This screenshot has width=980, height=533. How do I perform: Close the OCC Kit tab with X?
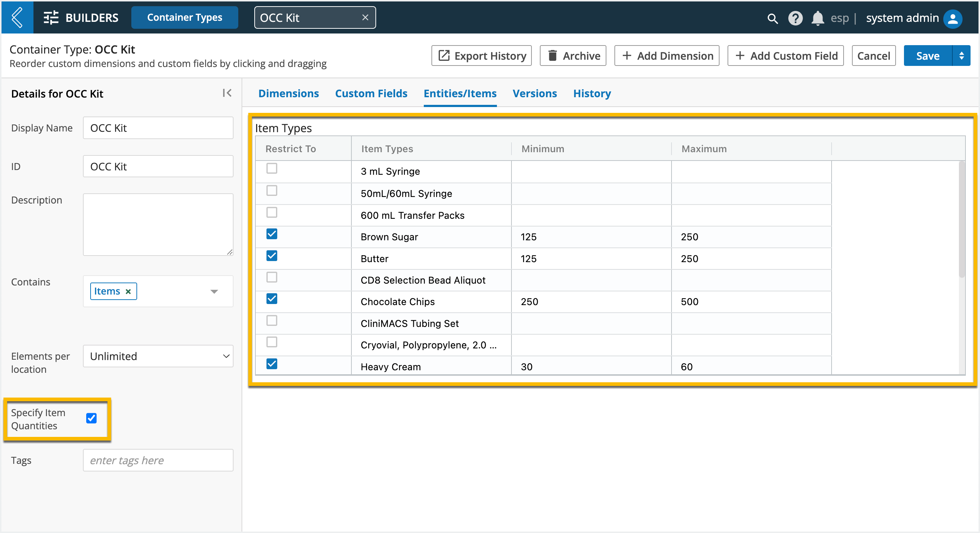point(365,17)
